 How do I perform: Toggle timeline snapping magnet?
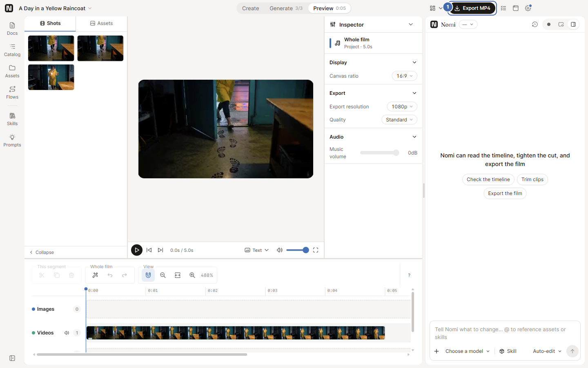click(148, 275)
